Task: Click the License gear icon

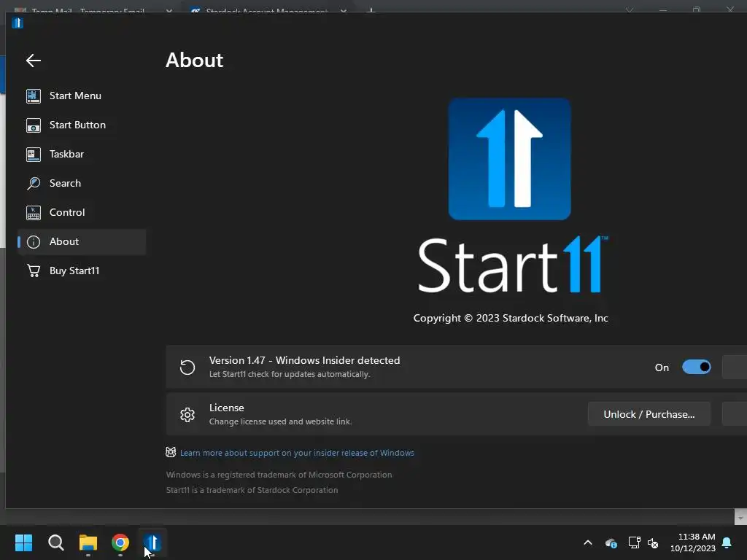Action: click(187, 415)
